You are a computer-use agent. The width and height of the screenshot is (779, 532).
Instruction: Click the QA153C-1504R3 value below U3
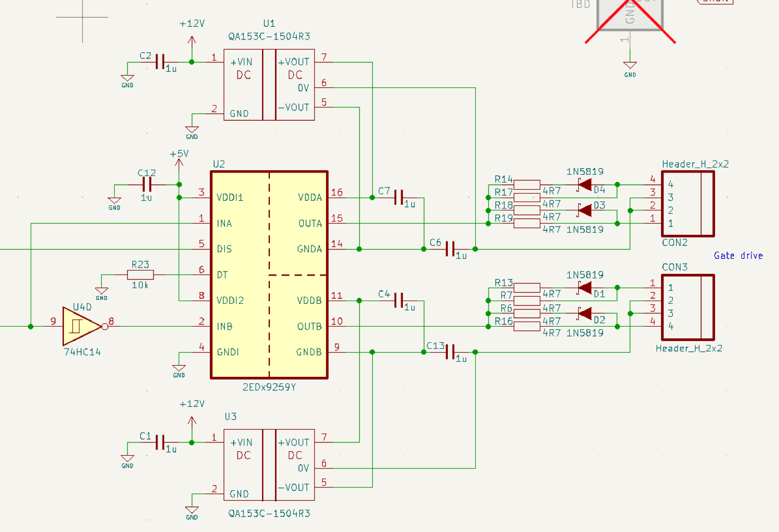point(269,513)
